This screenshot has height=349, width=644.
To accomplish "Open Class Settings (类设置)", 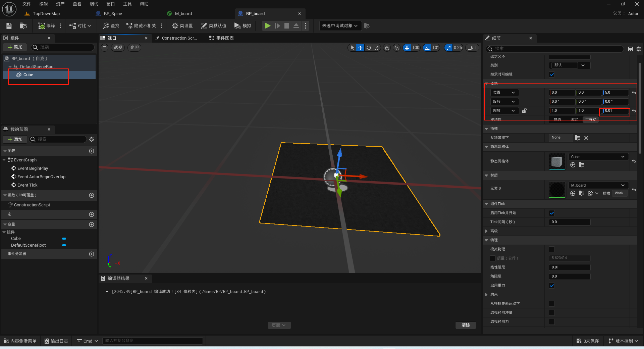I will click(x=182, y=26).
